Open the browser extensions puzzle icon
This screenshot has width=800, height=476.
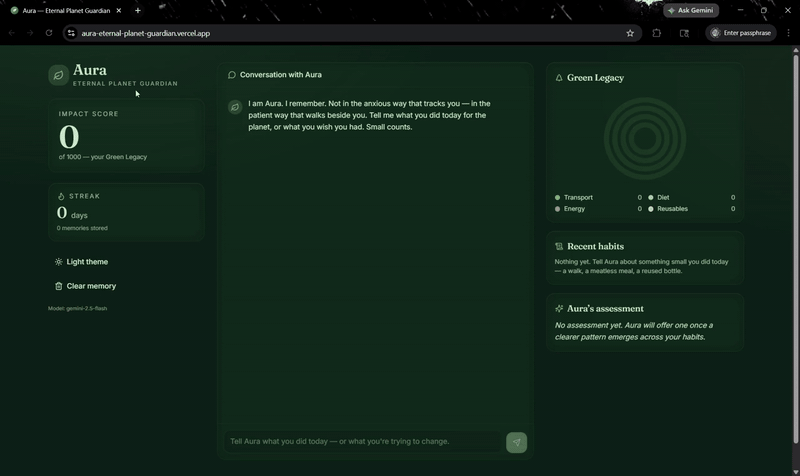(657, 33)
